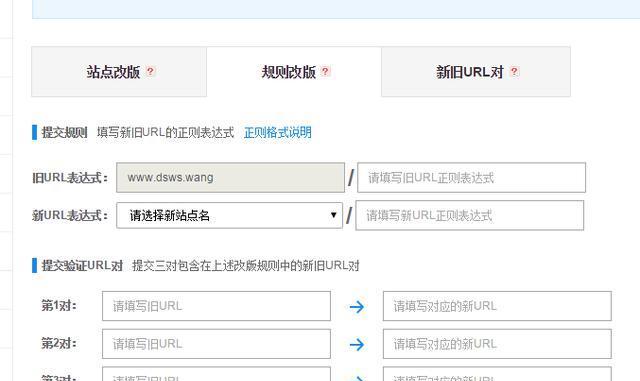Click the help icon beside 规则改版
The height and width of the screenshot is (381, 640).
(x=325, y=71)
